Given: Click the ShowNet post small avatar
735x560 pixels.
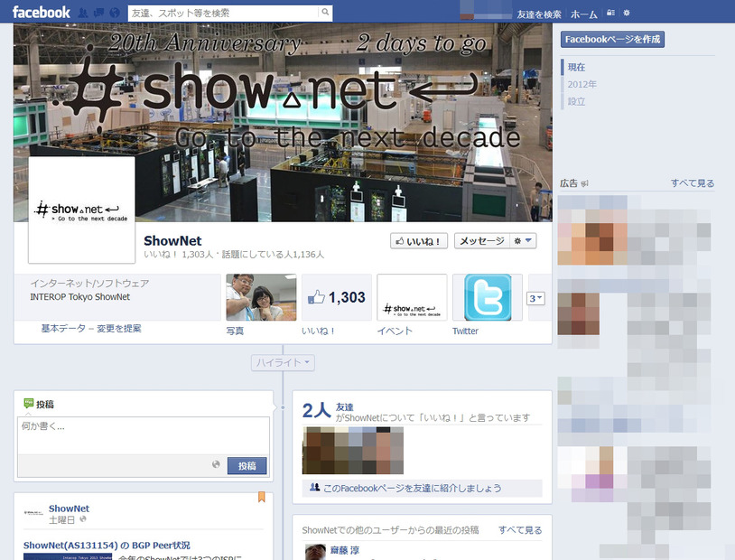Looking at the screenshot, I should (x=33, y=513).
